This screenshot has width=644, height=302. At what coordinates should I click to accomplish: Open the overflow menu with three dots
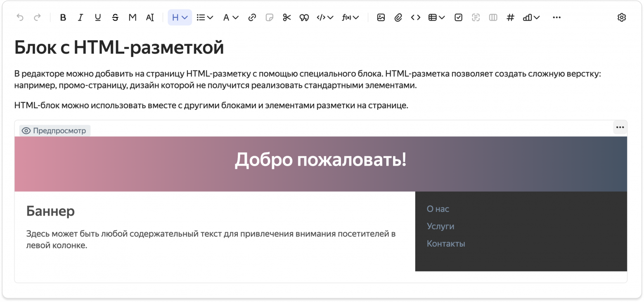pos(556,17)
